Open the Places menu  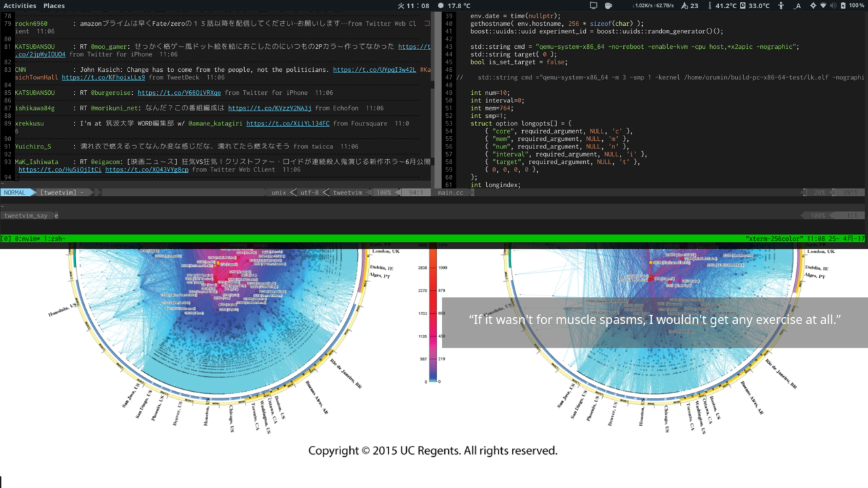(54, 5)
